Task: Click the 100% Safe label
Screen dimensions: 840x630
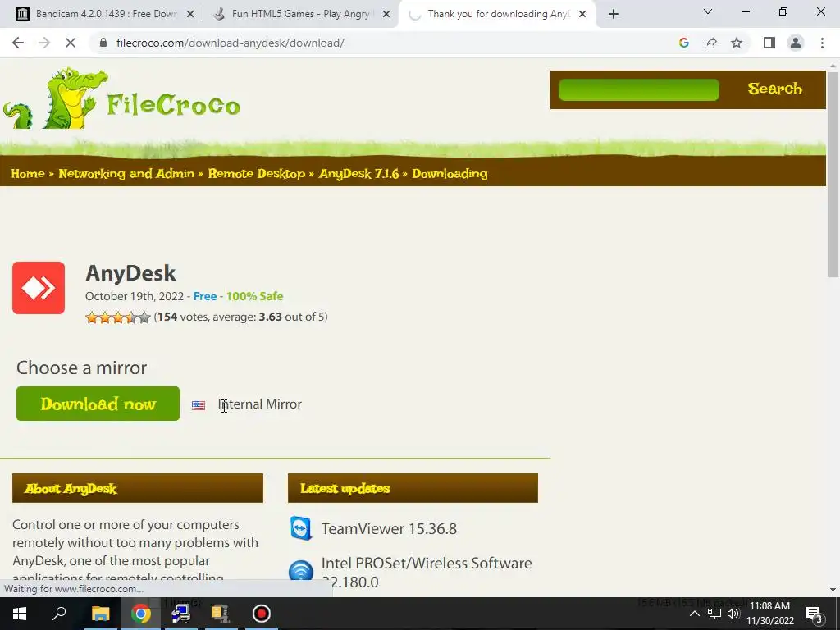Action: point(254,296)
